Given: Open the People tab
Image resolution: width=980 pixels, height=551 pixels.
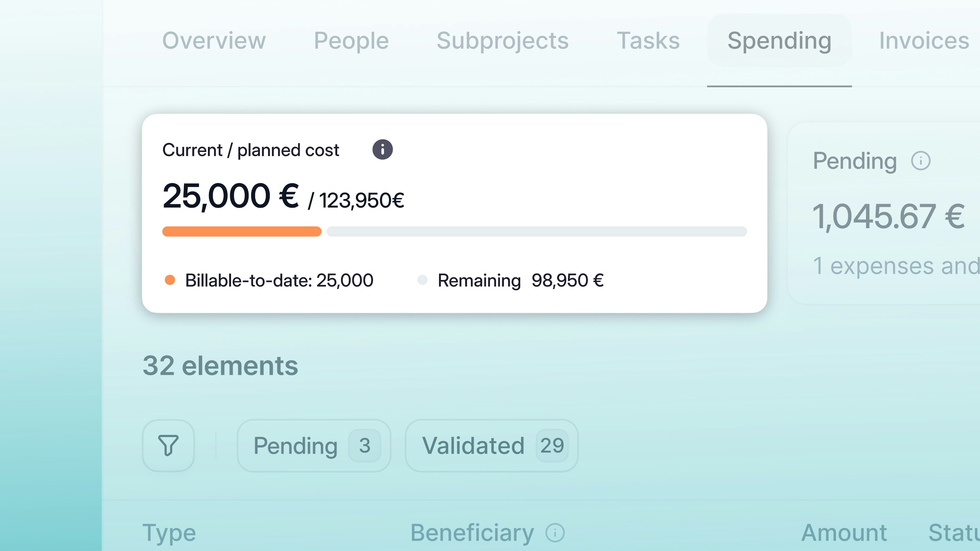Looking at the screenshot, I should (x=351, y=41).
